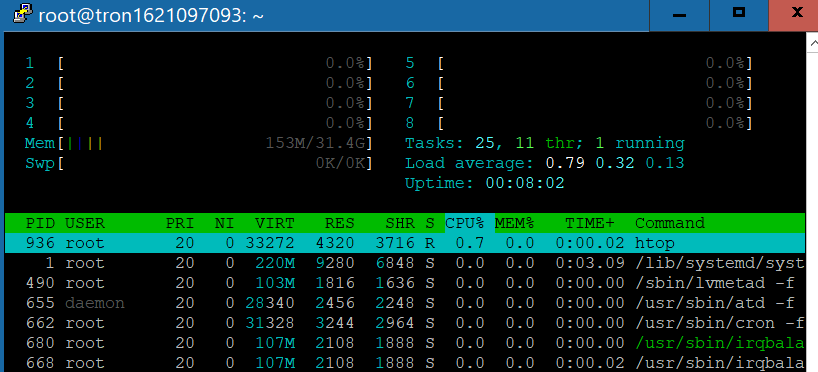
Task: Select the /lib/systemd process row
Action: (405, 263)
